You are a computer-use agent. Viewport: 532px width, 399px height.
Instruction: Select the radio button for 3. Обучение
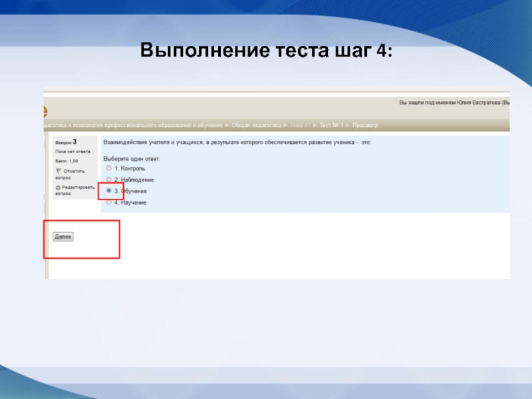[x=108, y=191]
